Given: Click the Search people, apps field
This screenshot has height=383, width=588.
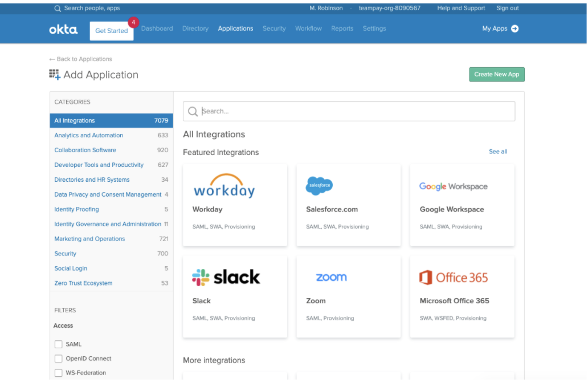Looking at the screenshot, I should click(92, 8).
